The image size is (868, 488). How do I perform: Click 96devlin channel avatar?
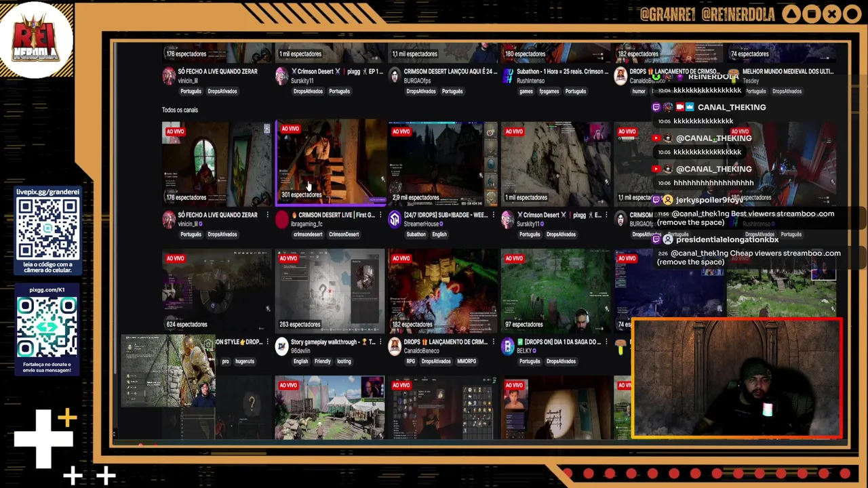(x=282, y=346)
